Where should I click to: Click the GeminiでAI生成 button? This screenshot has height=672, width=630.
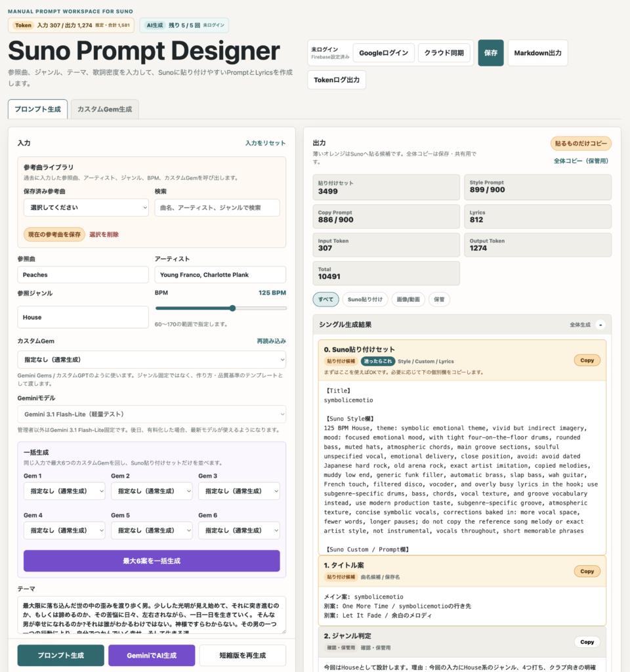(x=152, y=656)
